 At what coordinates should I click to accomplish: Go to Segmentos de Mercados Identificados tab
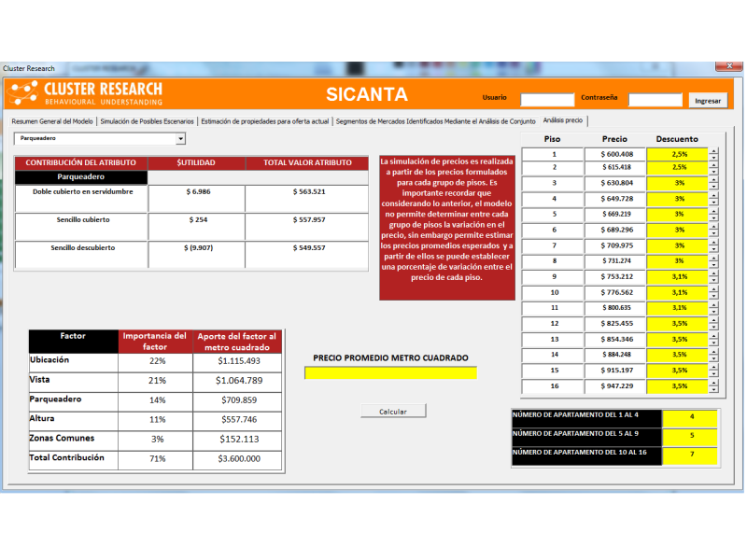tap(435, 121)
